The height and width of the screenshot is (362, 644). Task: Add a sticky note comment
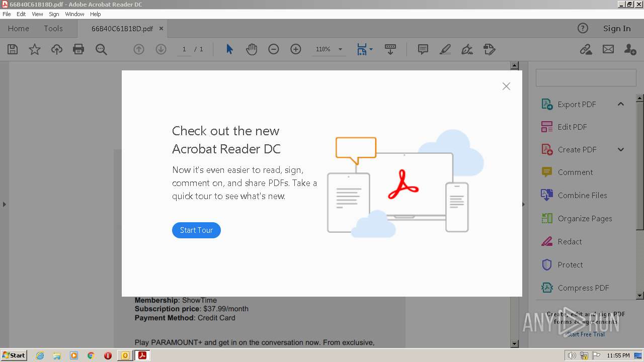[x=423, y=49]
